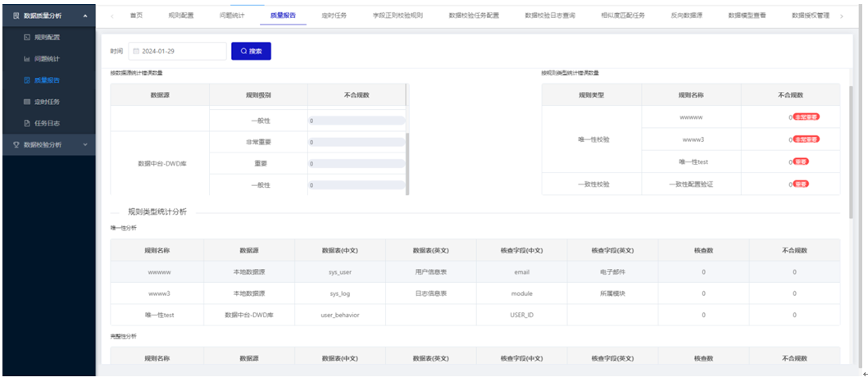Switch to the 定时任务 tab

[x=334, y=16]
